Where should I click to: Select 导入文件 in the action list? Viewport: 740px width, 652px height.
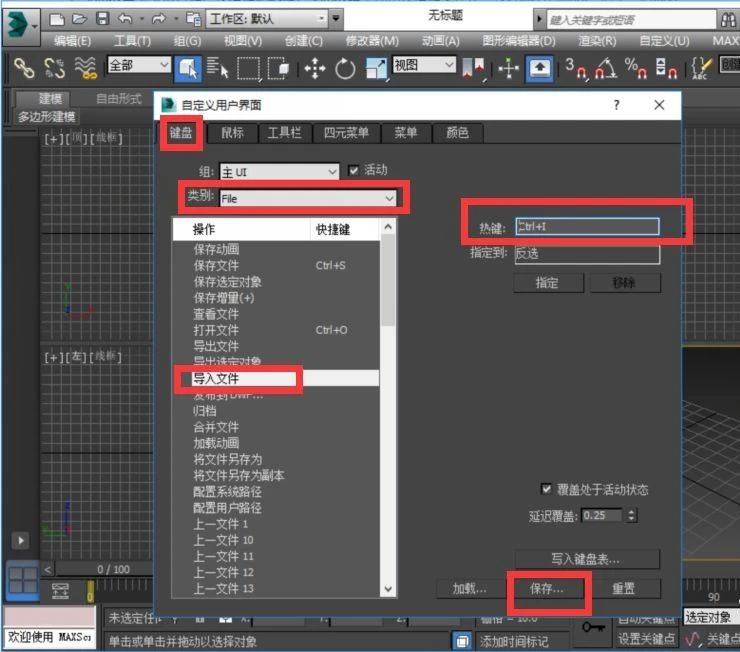pos(276,378)
